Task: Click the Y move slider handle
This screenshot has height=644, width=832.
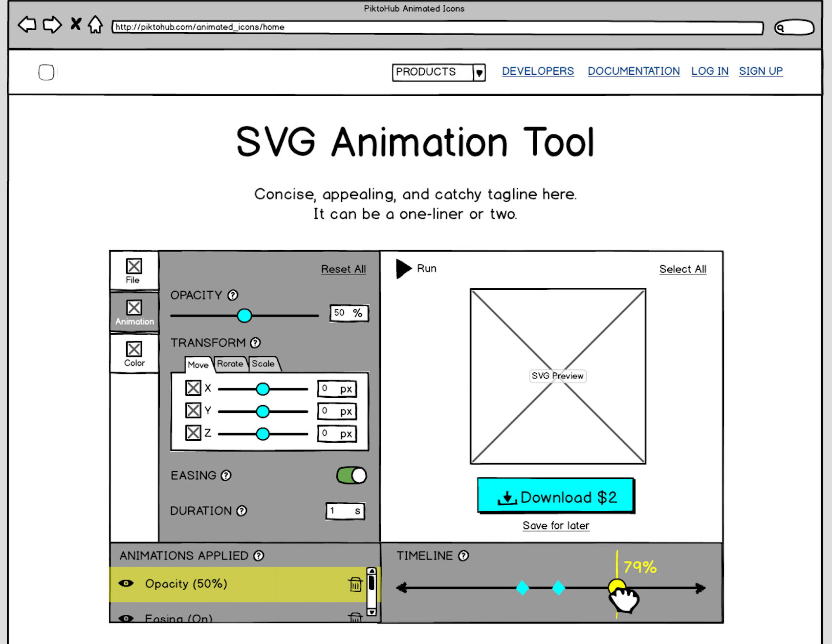Action: tap(263, 411)
